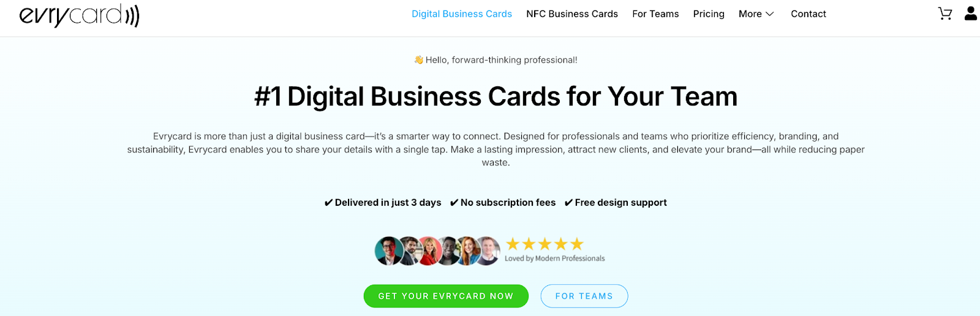Screen dimensions: 980x316
Task: Click the first gold star rating
Action: point(513,244)
